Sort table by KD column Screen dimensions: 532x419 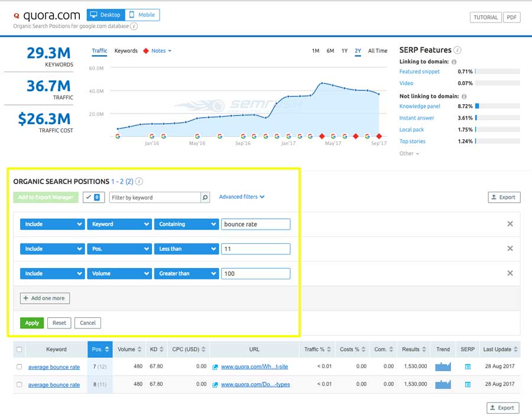[157, 349]
